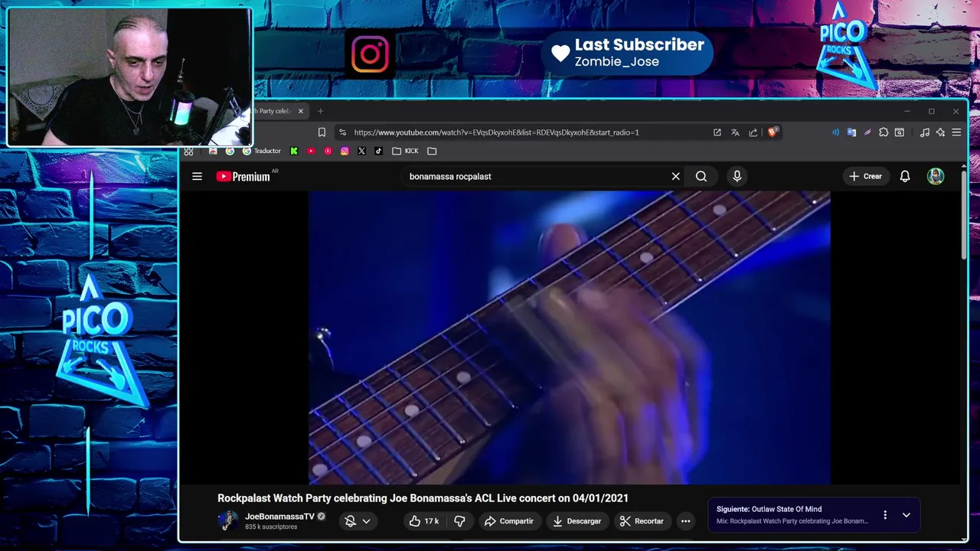The width and height of the screenshot is (980, 551).
Task: Translate this page via address bar icon
Action: tap(735, 132)
